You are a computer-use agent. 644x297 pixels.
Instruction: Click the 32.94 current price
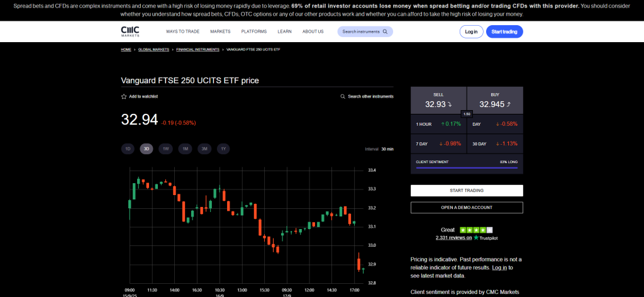(139, 120)
